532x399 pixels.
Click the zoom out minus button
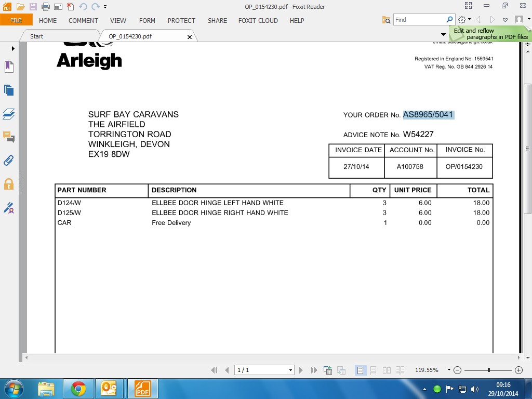pos(457,370)
